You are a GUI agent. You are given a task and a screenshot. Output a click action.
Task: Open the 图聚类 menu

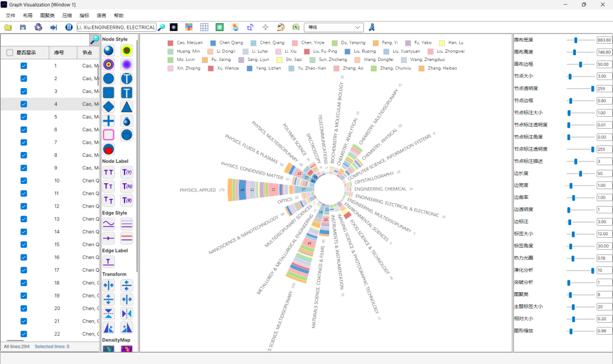click(47, 16)
